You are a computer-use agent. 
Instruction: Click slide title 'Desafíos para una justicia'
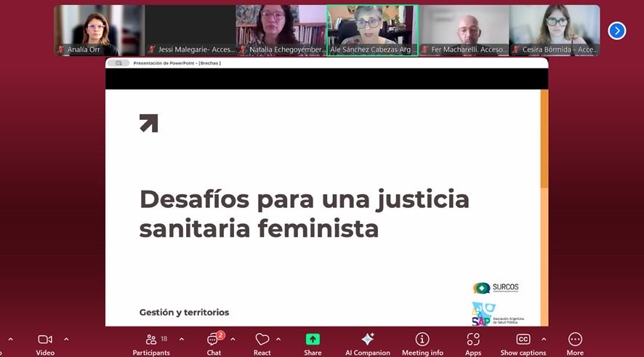305,200
